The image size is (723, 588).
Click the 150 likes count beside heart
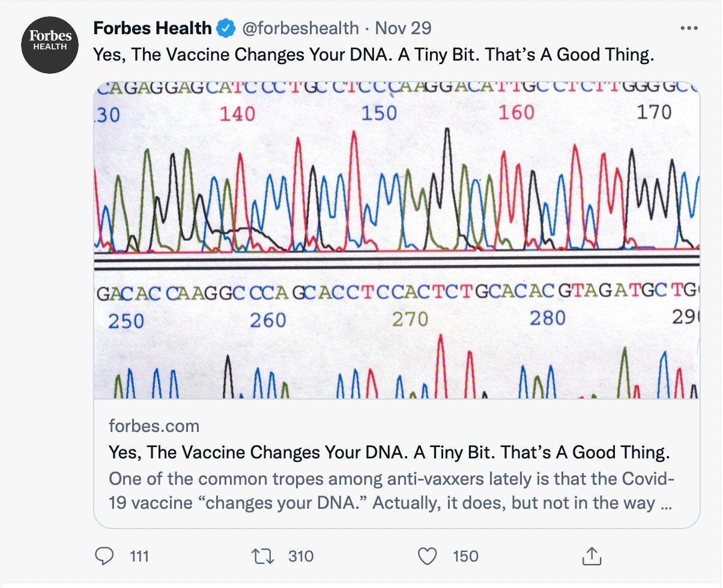(465, 556)
